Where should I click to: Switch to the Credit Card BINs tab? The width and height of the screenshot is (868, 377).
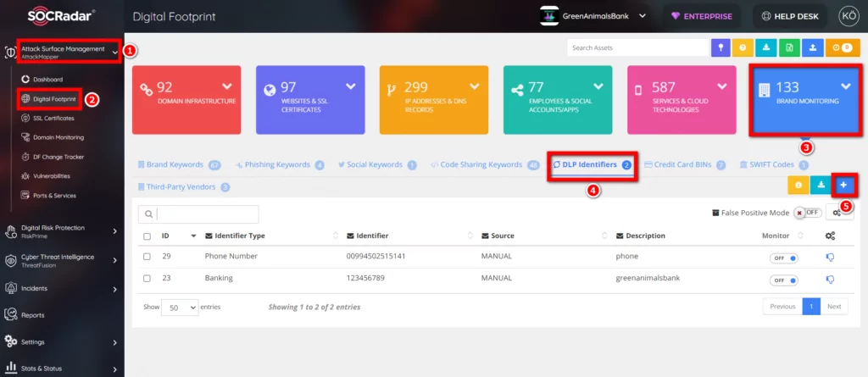(x=685, y=164)
